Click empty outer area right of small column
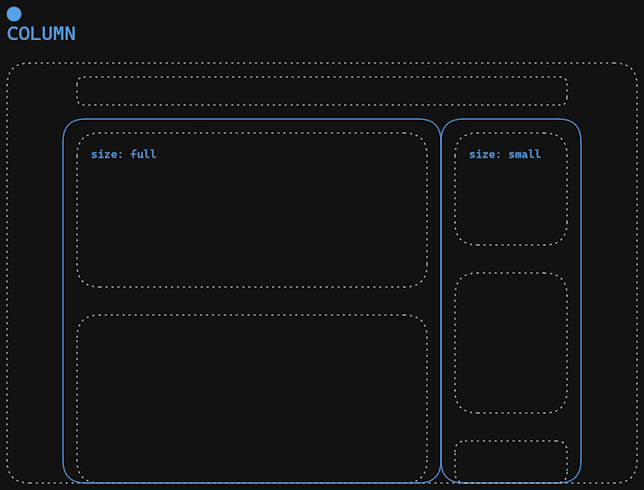 coord(608,300)
